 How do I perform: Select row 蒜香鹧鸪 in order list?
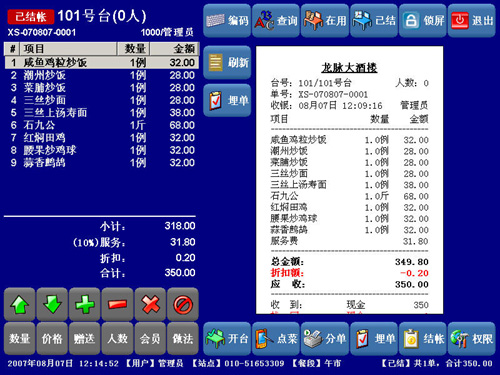[101, 163]
